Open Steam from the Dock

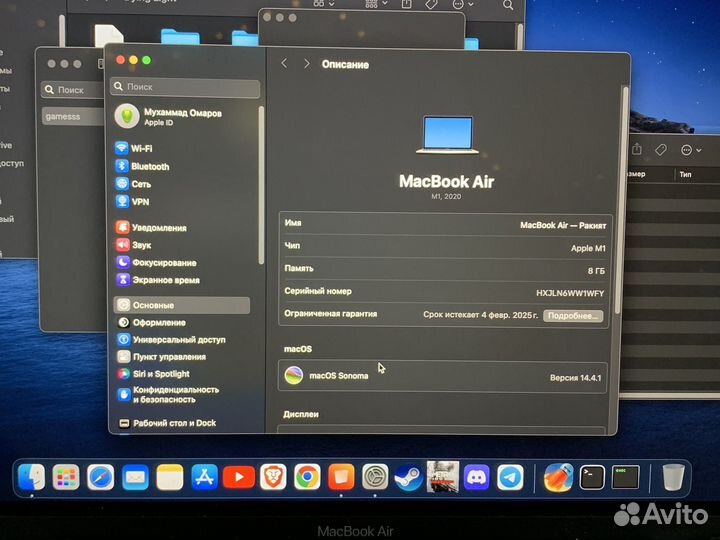click(x=409, y=478)
